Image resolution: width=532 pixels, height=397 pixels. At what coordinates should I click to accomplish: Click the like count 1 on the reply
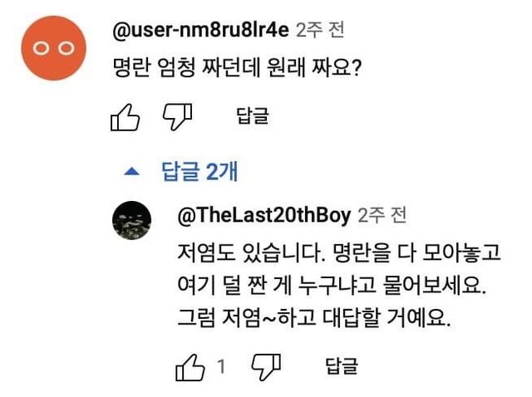pyautogui.click(x=221, y=366)
